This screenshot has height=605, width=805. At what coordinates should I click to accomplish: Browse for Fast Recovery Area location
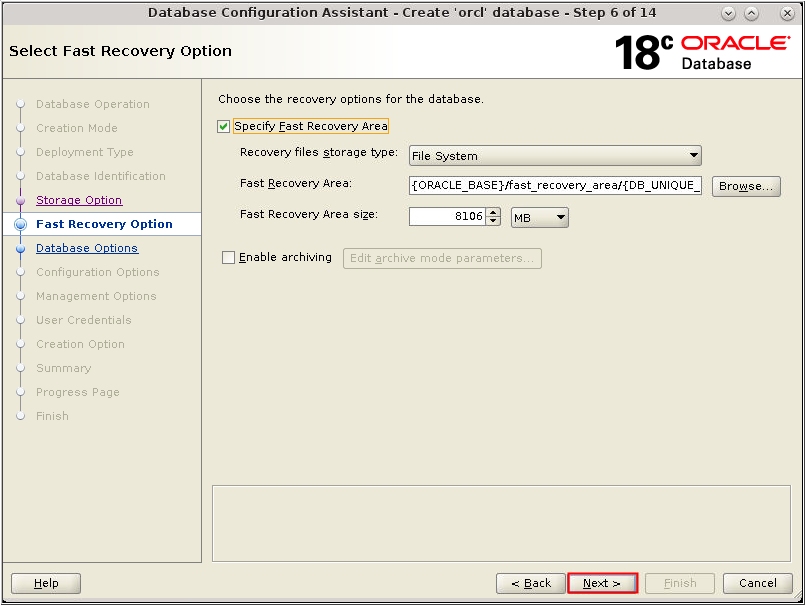(746, 186)
